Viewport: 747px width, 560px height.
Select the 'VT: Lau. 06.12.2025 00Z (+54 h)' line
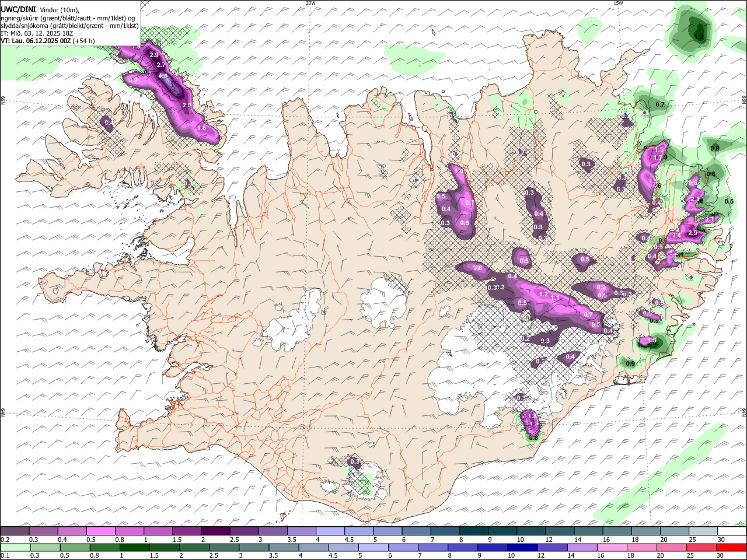pos(48,41)
